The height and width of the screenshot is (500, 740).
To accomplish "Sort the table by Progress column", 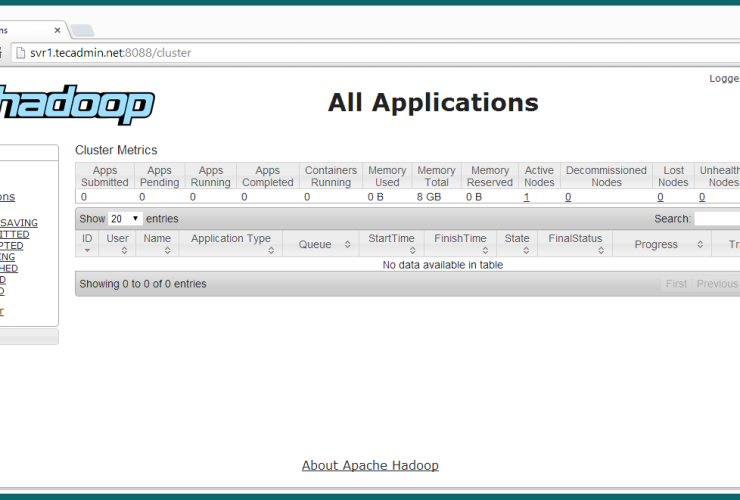I will pos(661,244).
